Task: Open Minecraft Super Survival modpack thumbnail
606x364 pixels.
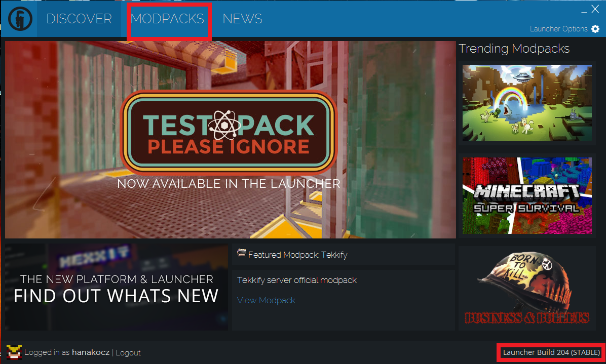Action: coord(527,196)
